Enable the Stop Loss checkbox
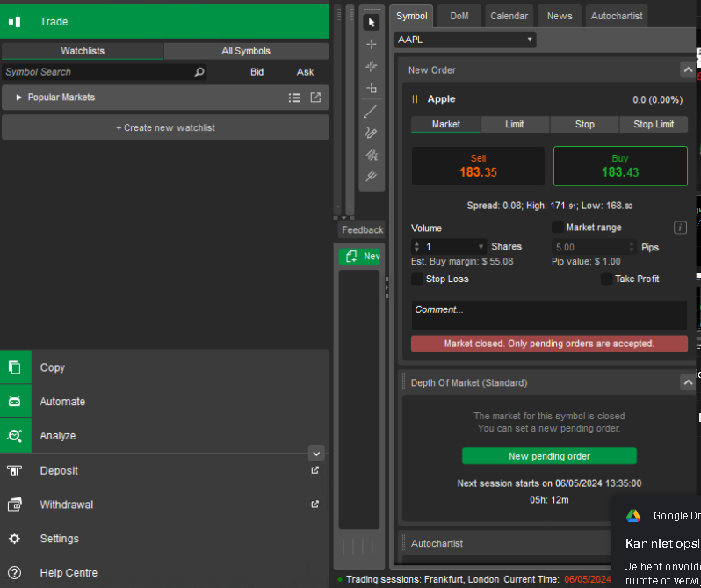 417,279
